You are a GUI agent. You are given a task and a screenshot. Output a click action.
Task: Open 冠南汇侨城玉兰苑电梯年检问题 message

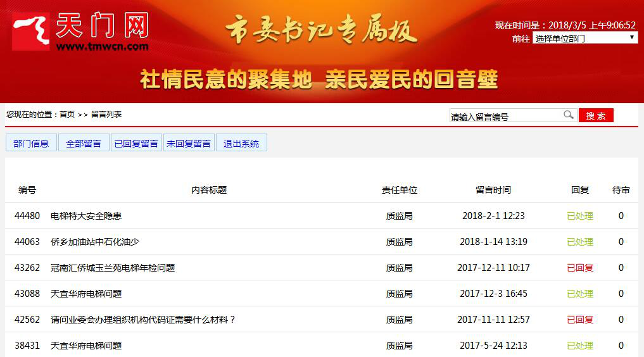(113, 268)
